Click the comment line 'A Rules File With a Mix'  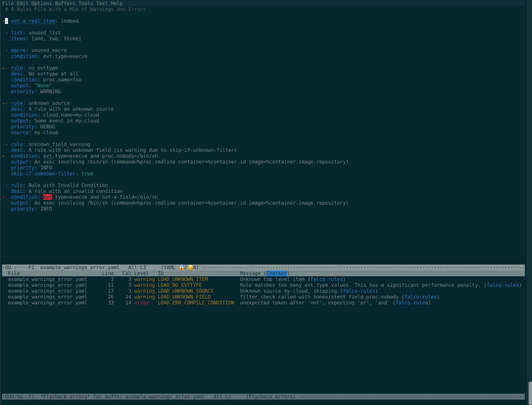[76, 9]
